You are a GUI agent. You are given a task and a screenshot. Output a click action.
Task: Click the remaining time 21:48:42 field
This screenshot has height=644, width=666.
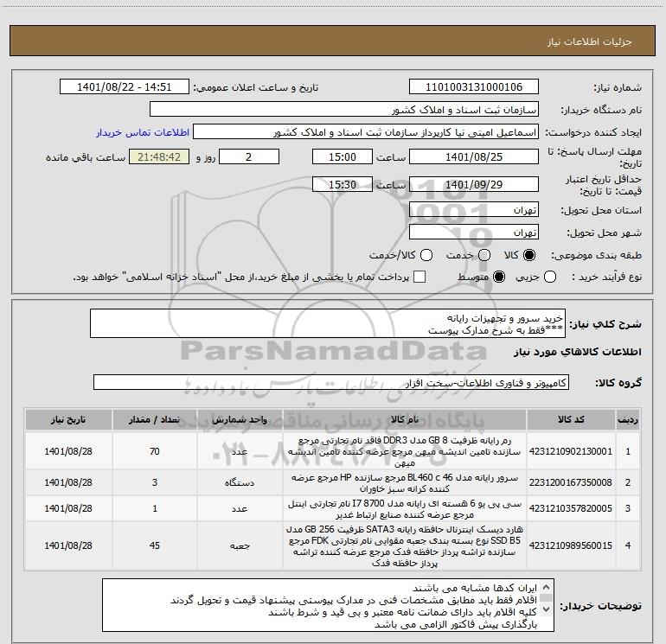pyautogui.click(x=159, y=157)
